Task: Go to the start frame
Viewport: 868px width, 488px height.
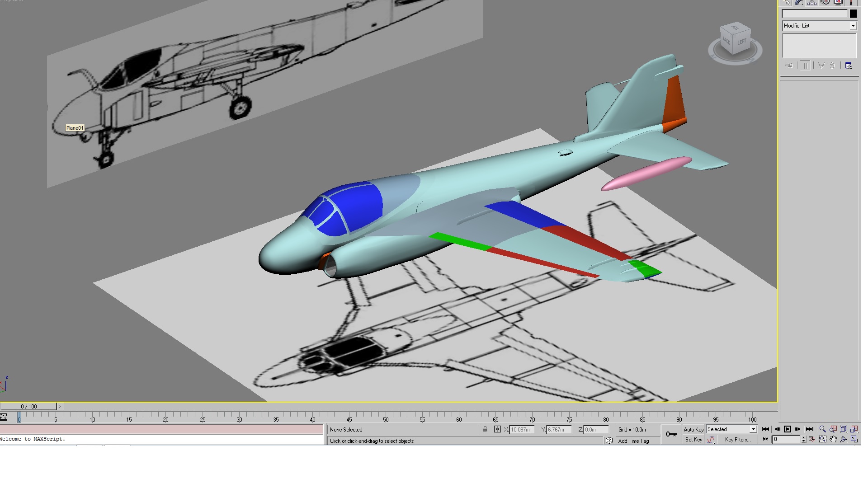Action: [765, 429]
